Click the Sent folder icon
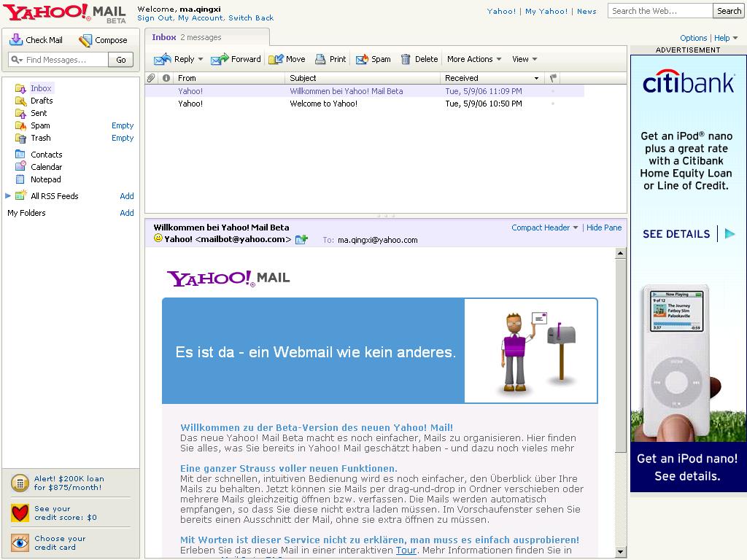Image resolution: width=747 pixels, height=560 pixels. click(20, 113)
